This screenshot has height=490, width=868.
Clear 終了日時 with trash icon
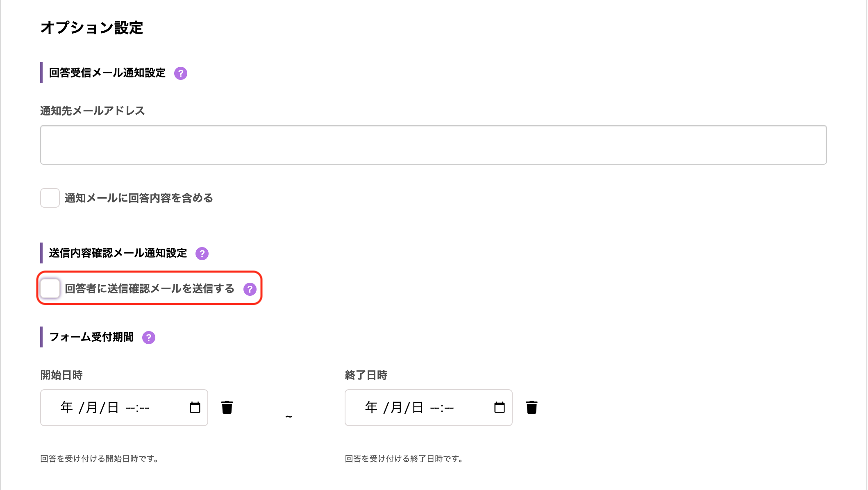[x=532, y=408]
